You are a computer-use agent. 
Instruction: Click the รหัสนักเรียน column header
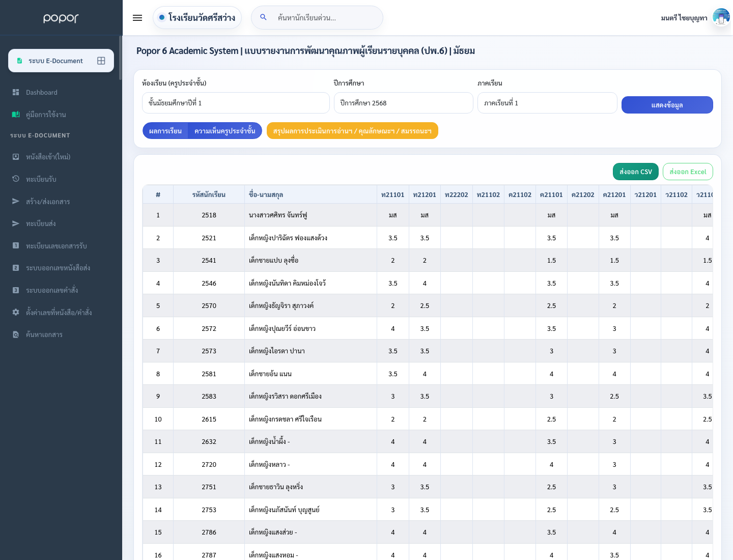(209, 194)
